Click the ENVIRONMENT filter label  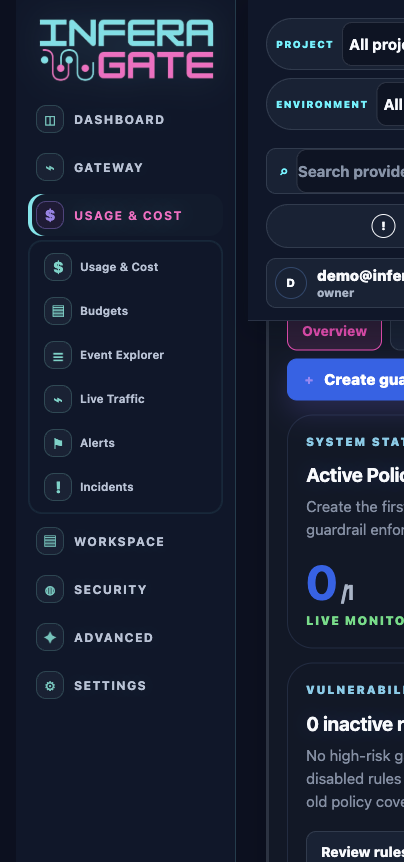[x=322, y=104]
